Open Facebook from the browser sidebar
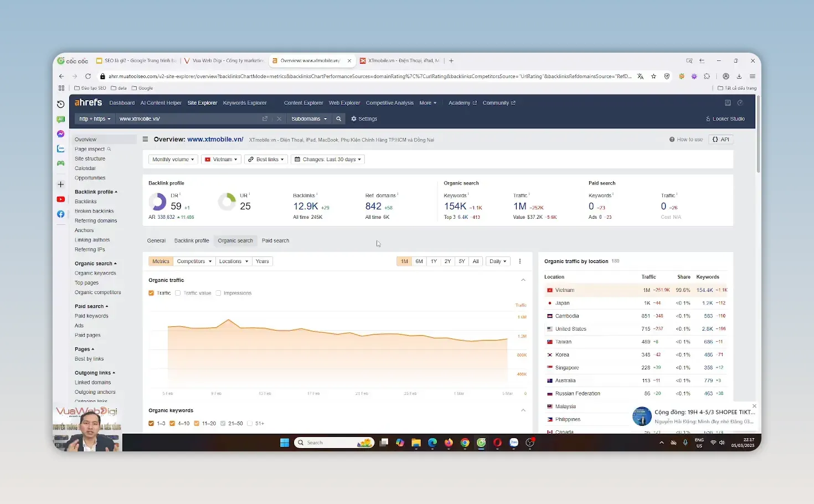The width and height of the screenshot is (814, 504). click(61, 214)
